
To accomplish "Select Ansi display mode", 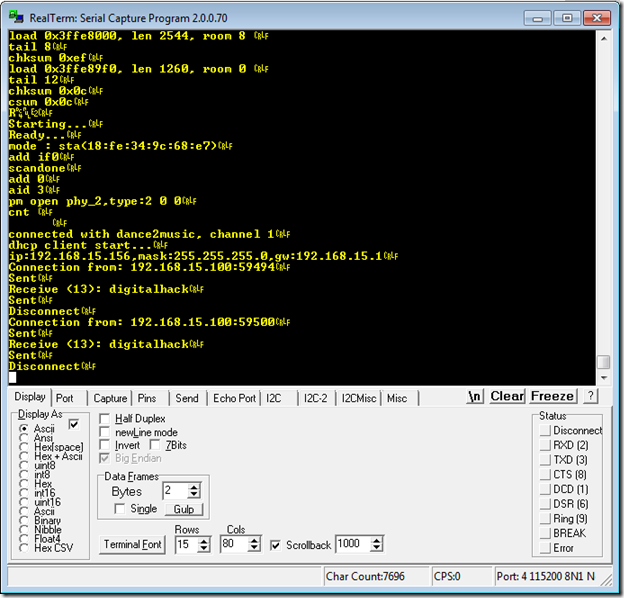I will click(24, 438).
